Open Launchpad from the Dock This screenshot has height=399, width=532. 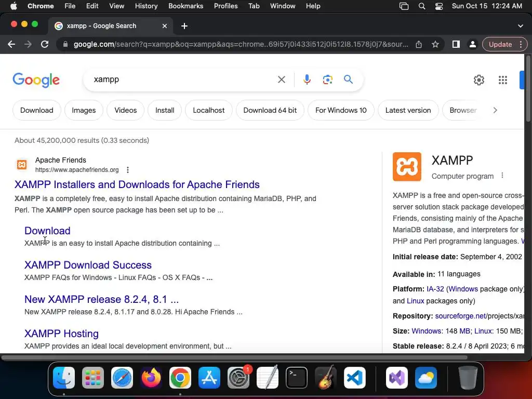point(92,378)
